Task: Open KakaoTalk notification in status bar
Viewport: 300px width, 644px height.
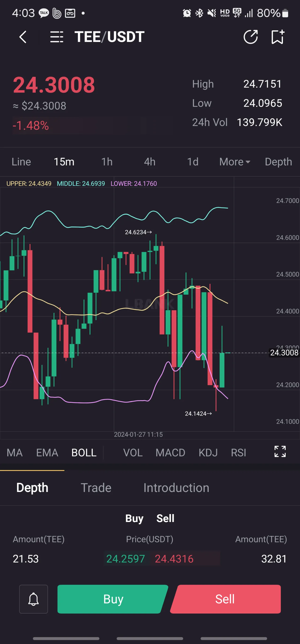Action: coord(44,13)
